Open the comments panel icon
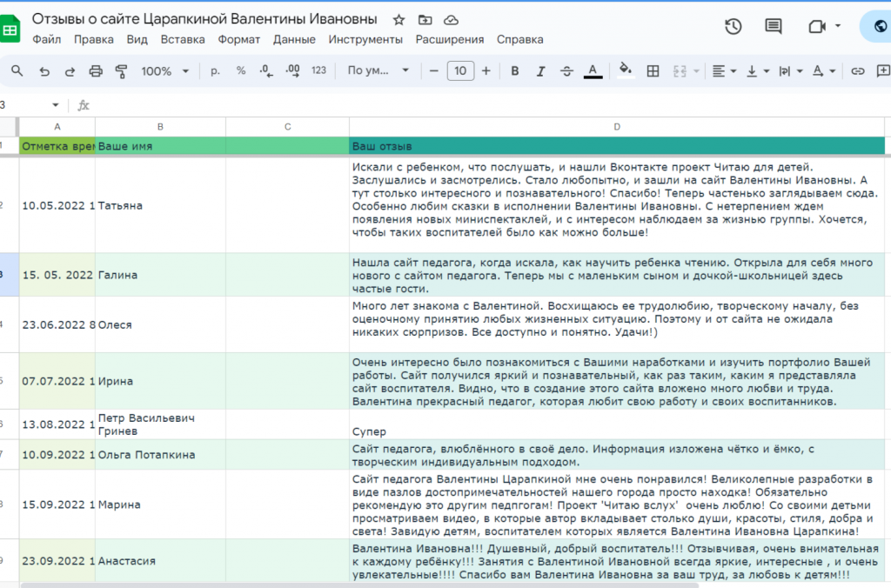The height and width of the screenshot is (588, 891). pyautogui.click(x=773, y=26)
